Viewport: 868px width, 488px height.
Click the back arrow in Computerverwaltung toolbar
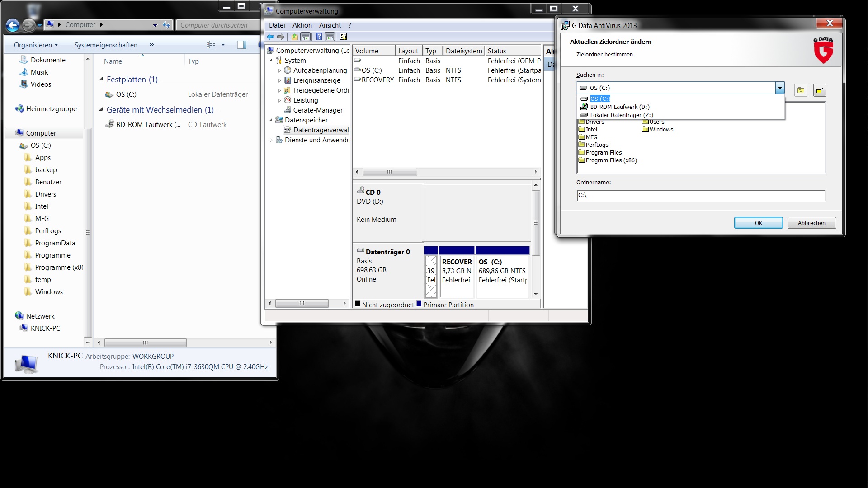(270, 37)
